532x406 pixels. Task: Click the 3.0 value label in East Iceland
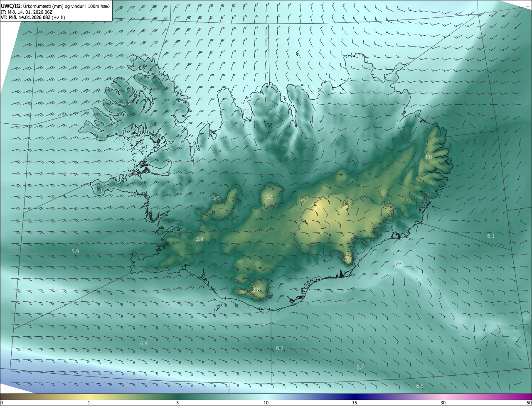coord(428,157)
